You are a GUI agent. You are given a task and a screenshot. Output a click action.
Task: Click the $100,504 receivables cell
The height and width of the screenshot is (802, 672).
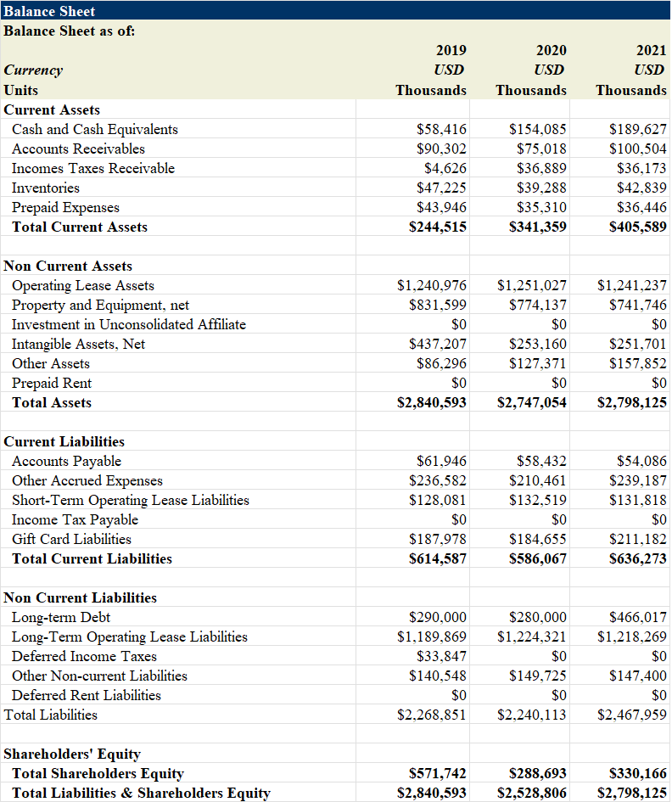(638, 149)
